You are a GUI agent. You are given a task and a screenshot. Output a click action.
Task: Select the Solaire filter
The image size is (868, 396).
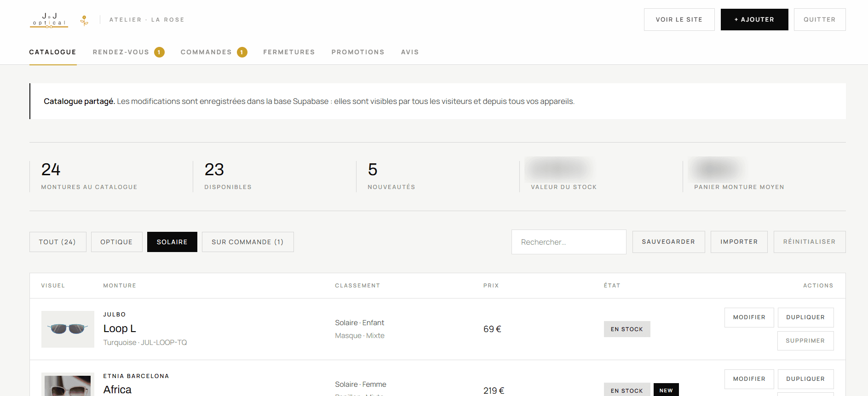[172, 242]
